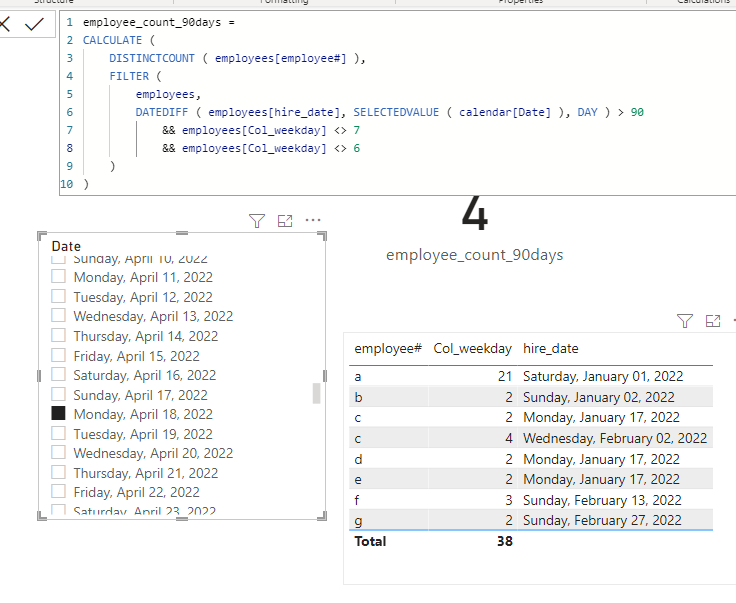Check Friday, April 15, 2022 box
The height and width of the screenshot is (603, 736).
[58, 355]
